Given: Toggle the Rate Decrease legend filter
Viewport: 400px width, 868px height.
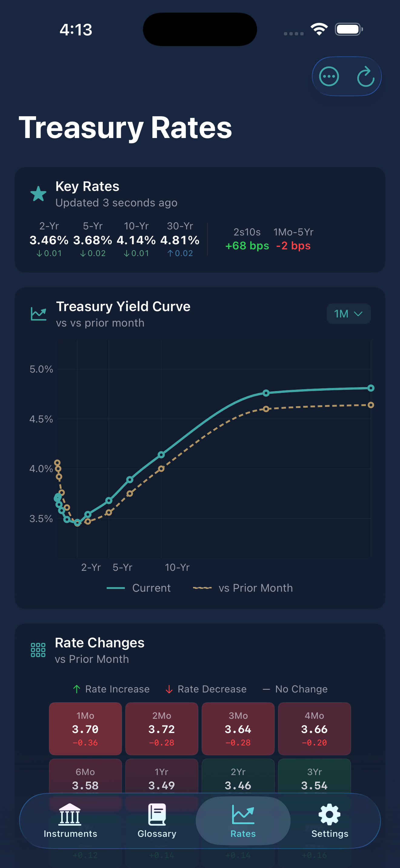Looking at the screenshot, I should [x=205, y=689].
